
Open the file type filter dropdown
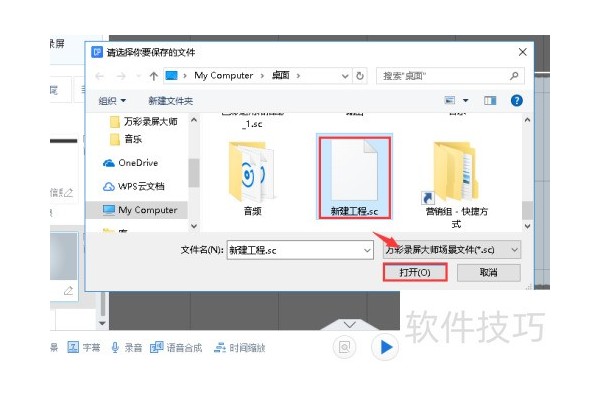(x=452, y=250)
